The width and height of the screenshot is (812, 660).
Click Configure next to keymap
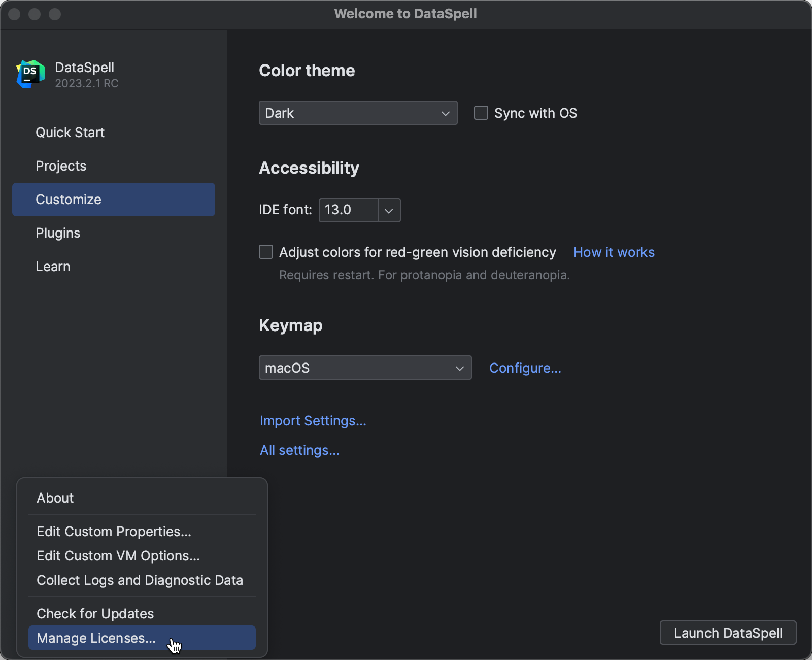coord(525,368)
